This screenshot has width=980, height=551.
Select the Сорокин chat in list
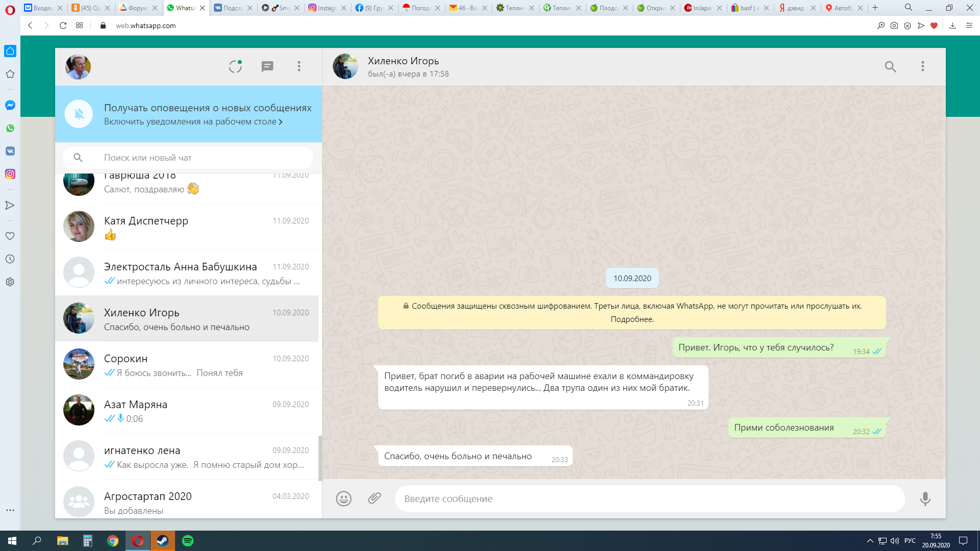[x=187, y=365]
